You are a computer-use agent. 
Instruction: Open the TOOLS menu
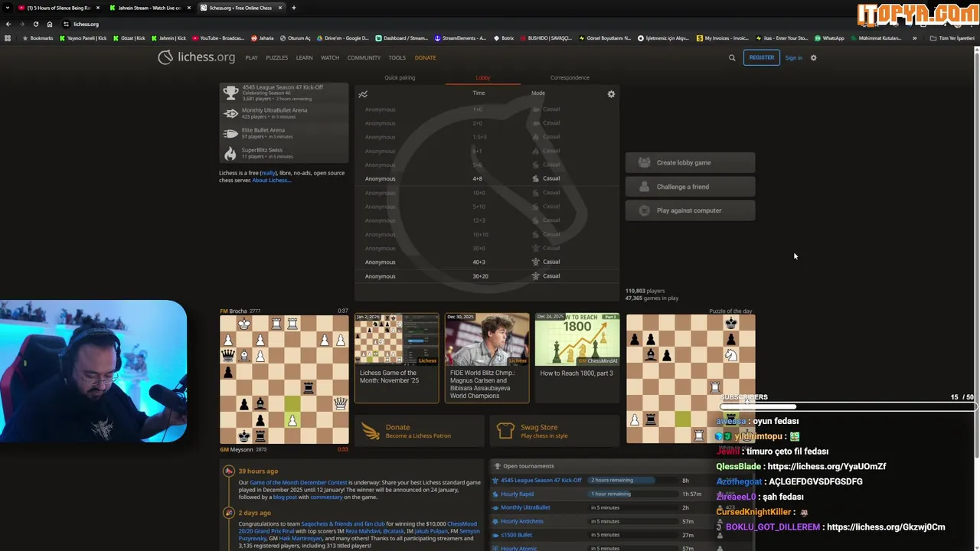point(397,57)
